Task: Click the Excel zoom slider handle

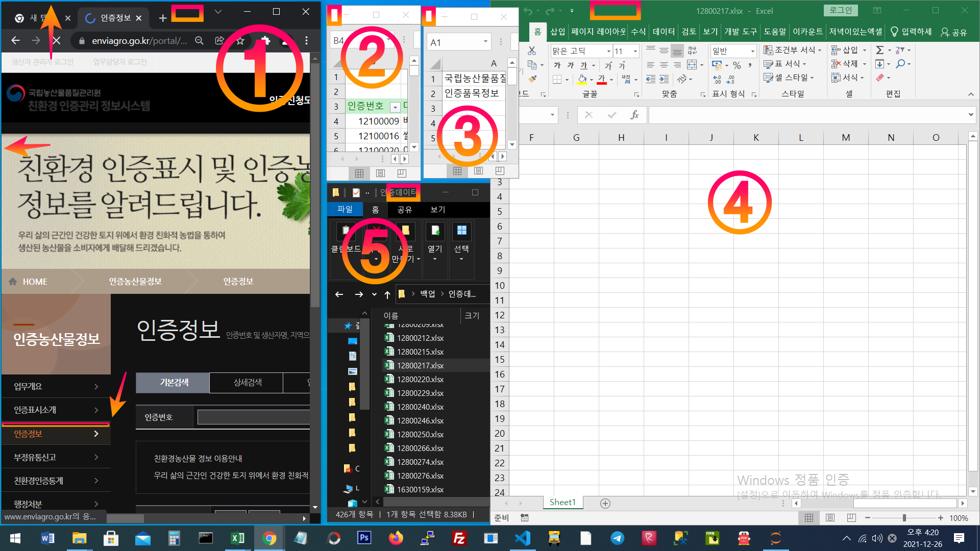Action: tap(904, 518)
